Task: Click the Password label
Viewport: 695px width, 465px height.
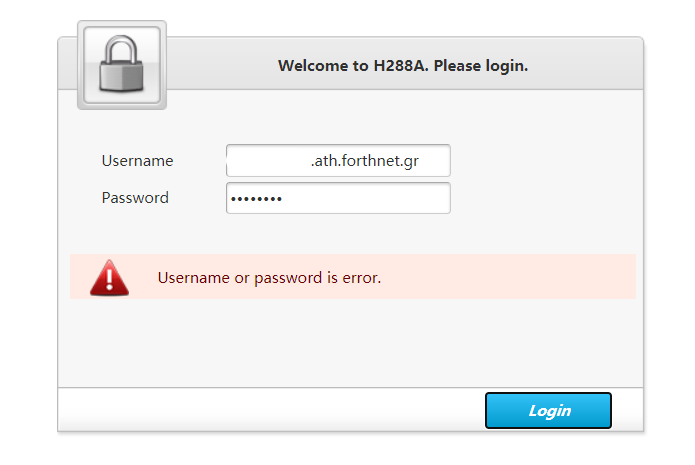Action: (x=135, y=198)
